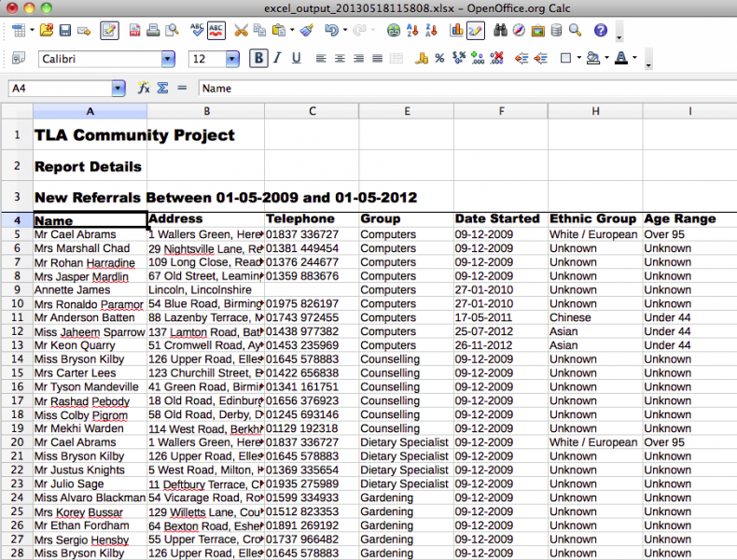Sort descending Z to A
The image size is (737, 560).
pos(431,31)
